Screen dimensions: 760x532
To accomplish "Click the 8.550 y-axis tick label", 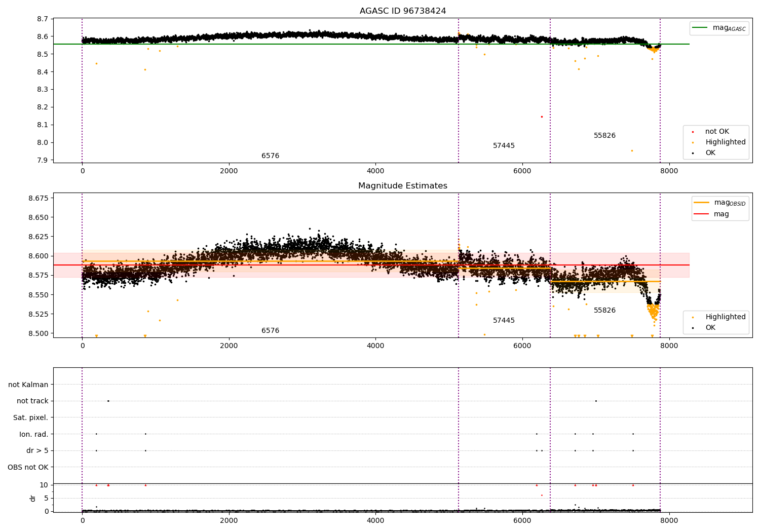I will (39, 295).
